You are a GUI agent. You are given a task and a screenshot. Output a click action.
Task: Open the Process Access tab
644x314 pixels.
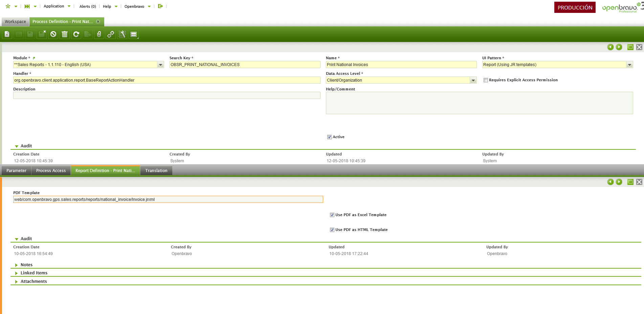click(x=51, y=171)
